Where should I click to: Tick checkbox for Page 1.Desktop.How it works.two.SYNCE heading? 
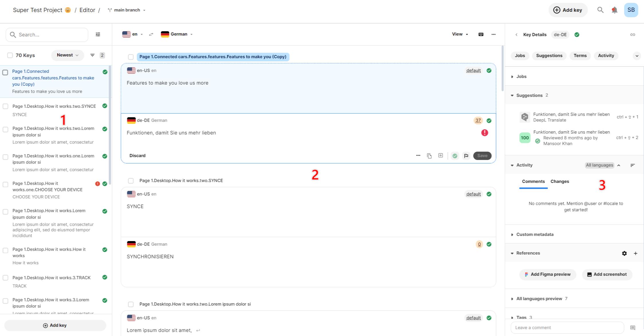point(131,181)
